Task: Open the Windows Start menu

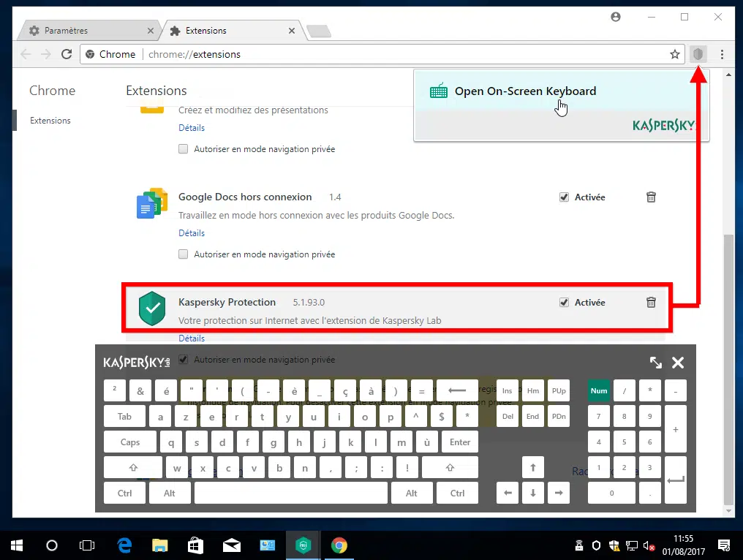Action: coord(17,546)
